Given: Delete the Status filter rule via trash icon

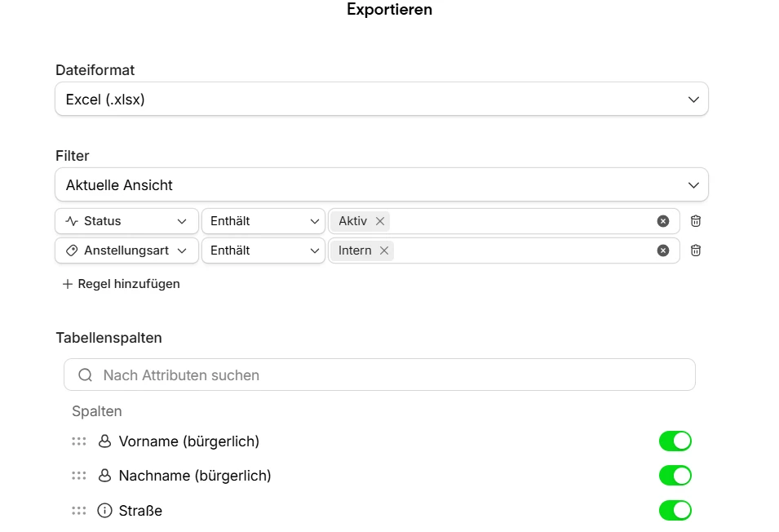Looking at the screenshot, I should coord(696,221).
